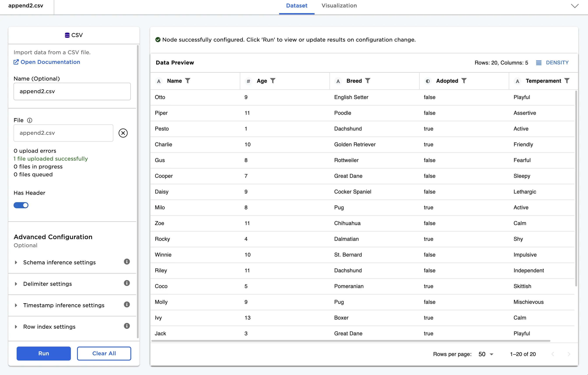Open the Rows per page dropdown
Screen dimensions: 588x375
tap(486, 354)
